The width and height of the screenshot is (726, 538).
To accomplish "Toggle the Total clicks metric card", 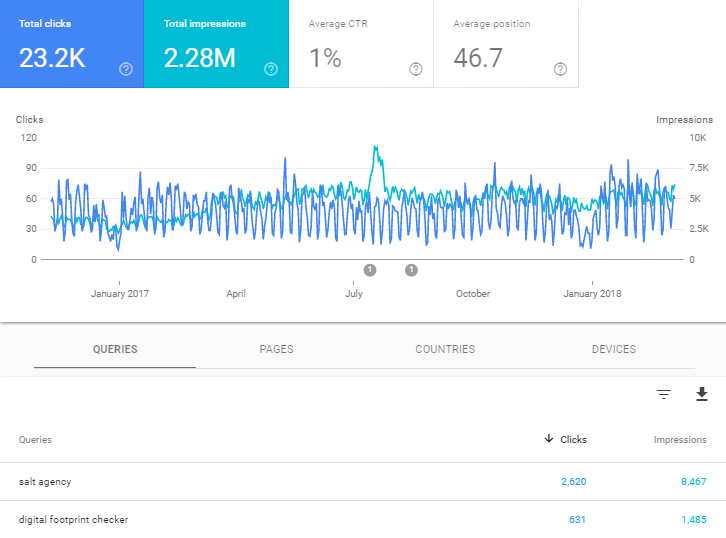I will click(x=72, y=44).
